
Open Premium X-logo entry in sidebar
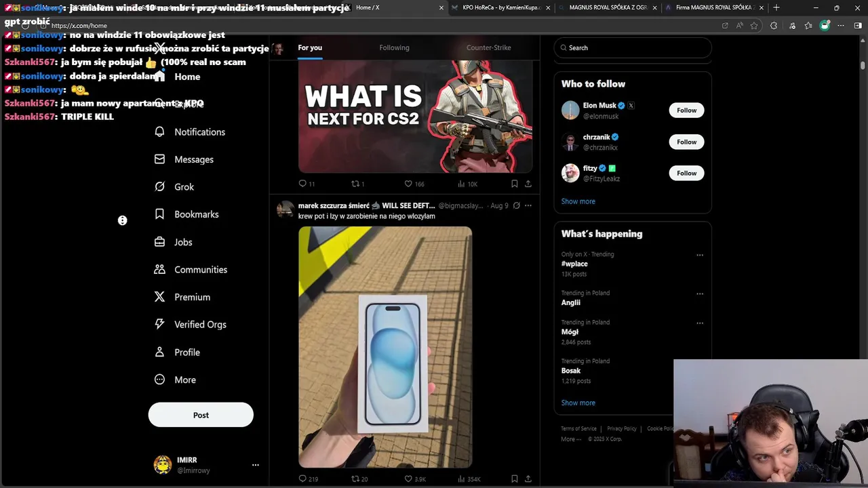182,297
